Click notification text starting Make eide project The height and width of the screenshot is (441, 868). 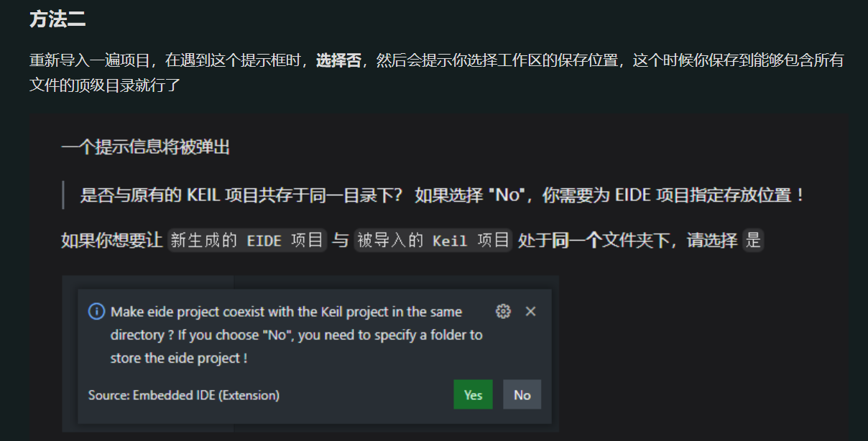tap(287, 312)
